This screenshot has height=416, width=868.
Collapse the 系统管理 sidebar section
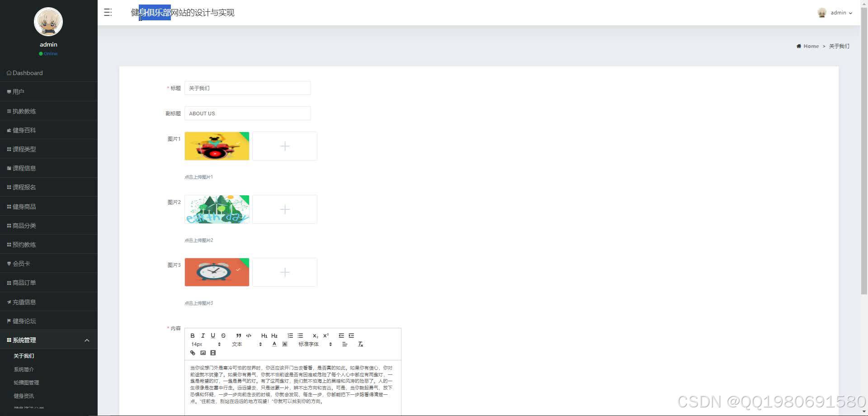(48, 340)
